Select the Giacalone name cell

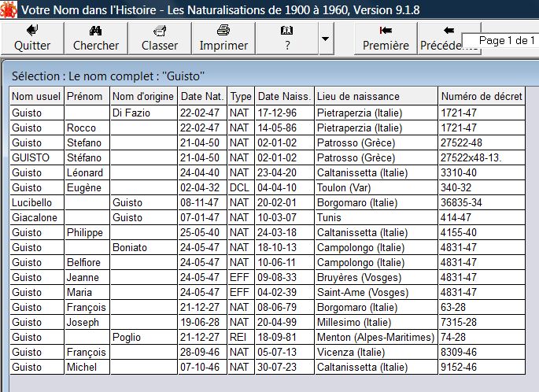point(36,218)
